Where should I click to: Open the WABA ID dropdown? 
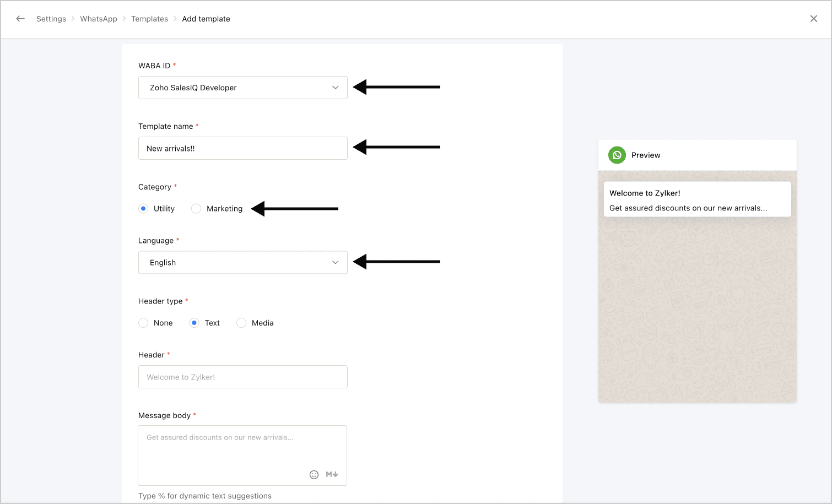[243, 88]
